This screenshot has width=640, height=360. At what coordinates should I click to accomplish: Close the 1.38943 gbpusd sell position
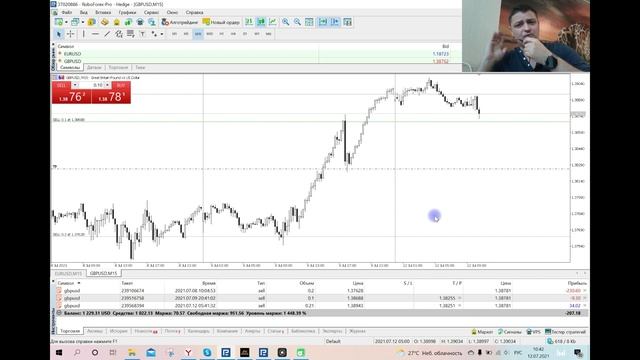(x=585, y=305)
